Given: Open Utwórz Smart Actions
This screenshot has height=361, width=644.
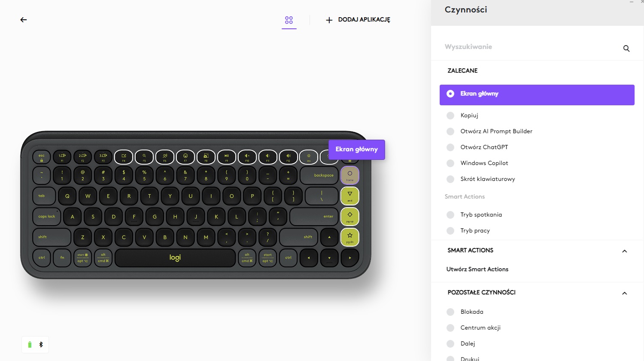Looking at the screenshot, I should 477,269.
